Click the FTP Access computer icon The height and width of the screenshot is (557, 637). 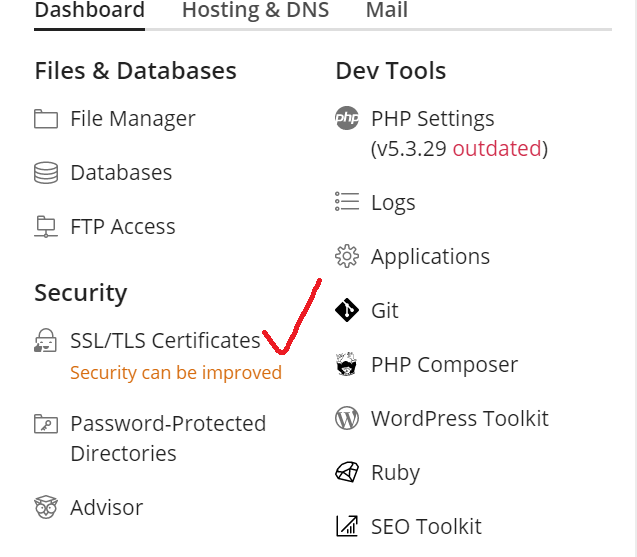pyautogui.click(x=46, y=227)
